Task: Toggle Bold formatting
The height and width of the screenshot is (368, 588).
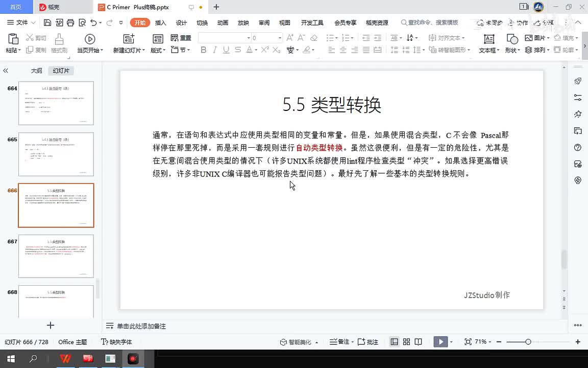Action: (203, 50)
